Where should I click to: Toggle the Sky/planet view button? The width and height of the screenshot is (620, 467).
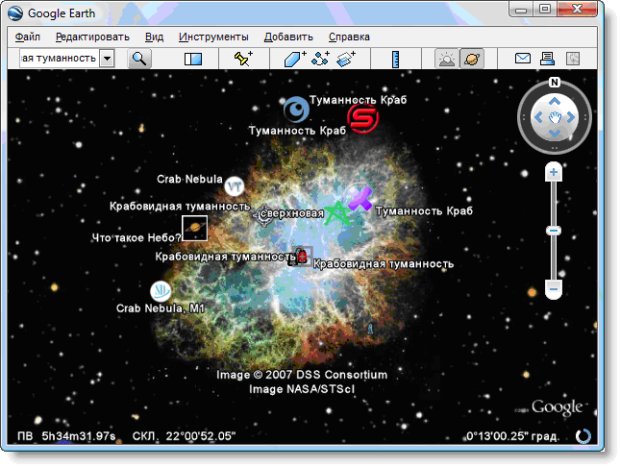click(472, 59)
